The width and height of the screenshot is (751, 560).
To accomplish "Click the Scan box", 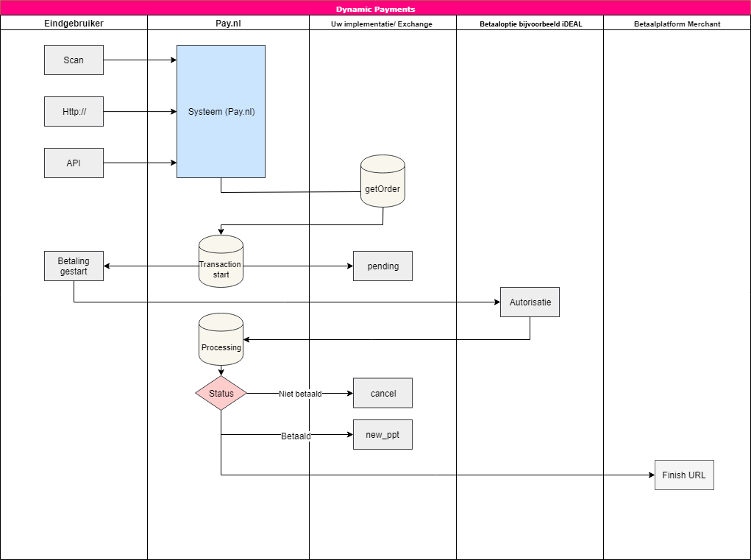I will tap(74, 60).
